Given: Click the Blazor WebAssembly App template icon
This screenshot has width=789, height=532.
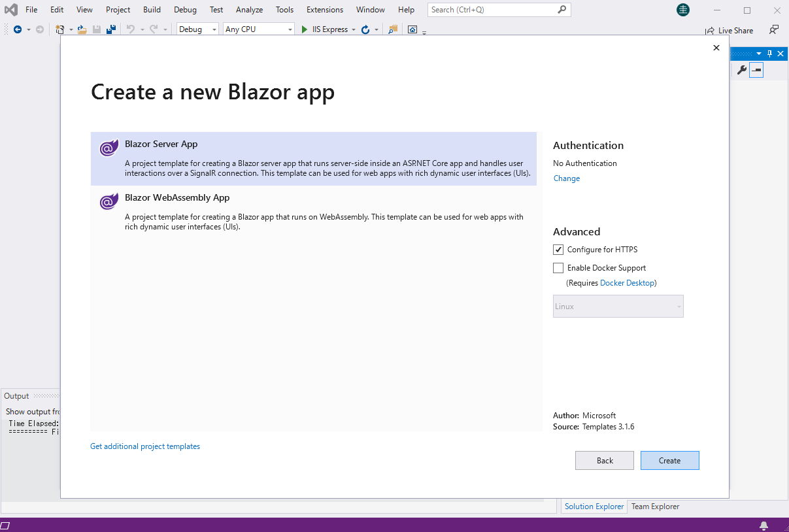Looking at the screenshot, I should click(x=109, y=201).
